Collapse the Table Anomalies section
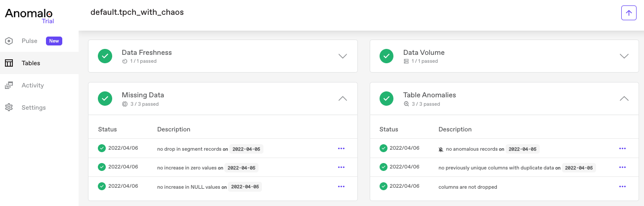The width and height of the screenshot is (644, 206). coord(624,99)
